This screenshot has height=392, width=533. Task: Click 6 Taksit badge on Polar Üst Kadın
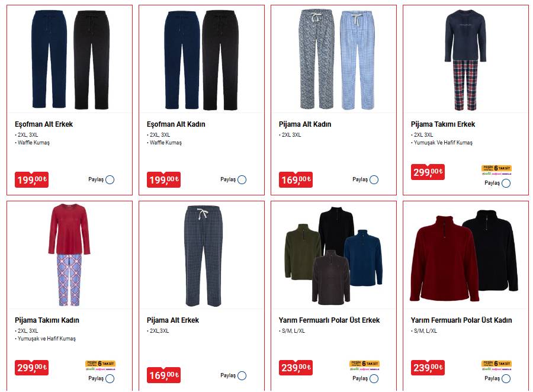(497, 365)
